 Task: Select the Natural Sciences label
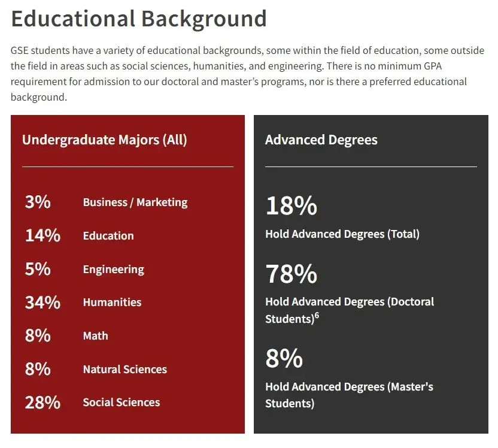click(124, 370)
